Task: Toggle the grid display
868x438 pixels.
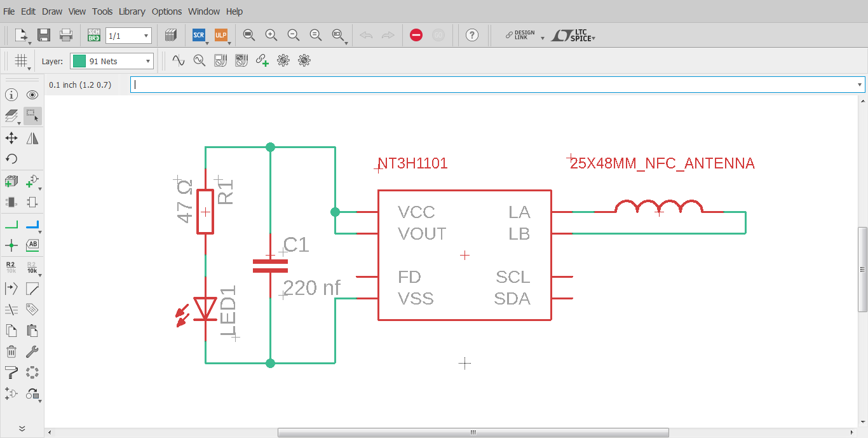Action: point(21,60)
